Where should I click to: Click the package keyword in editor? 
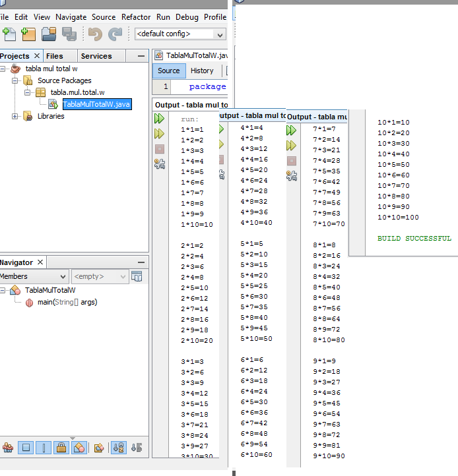coord(208,87)
